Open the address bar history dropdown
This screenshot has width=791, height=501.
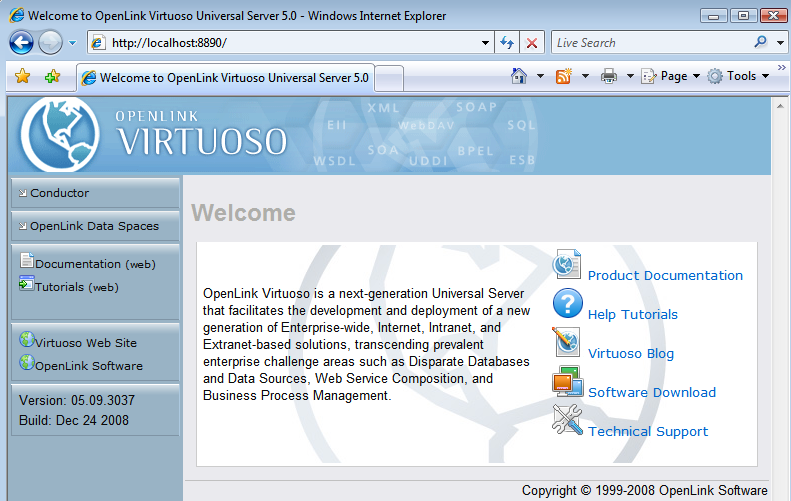[x=486, y=43]
